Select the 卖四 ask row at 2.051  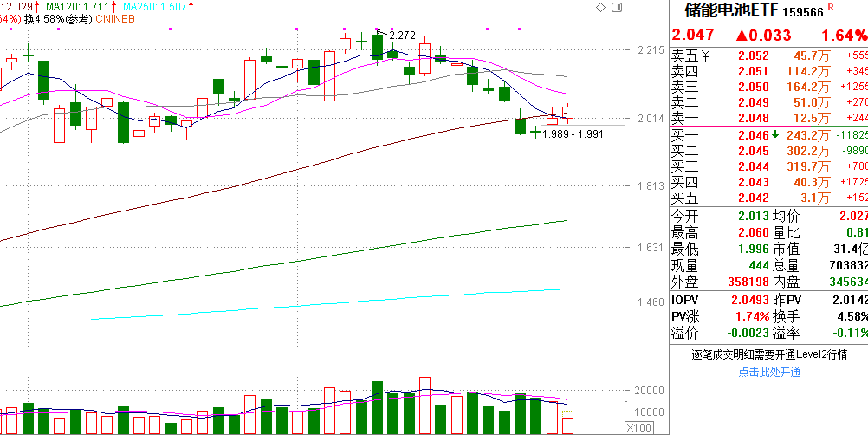pyautogui.click(x=769, y=71)
